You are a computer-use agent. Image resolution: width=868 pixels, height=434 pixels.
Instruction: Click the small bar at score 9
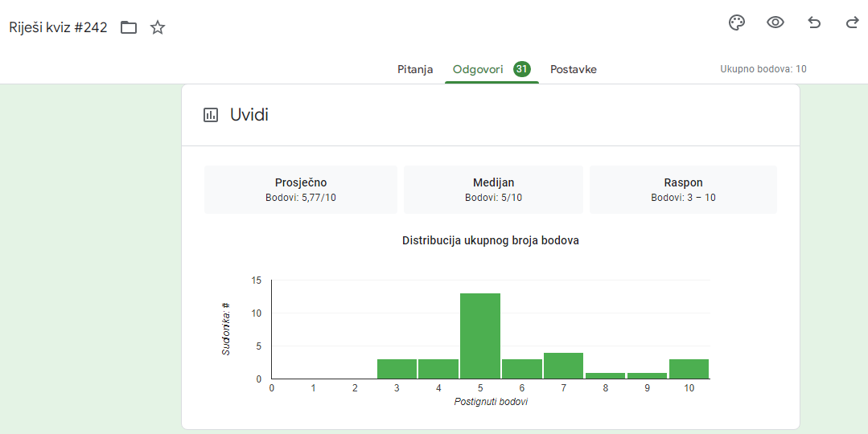point(647,375)
